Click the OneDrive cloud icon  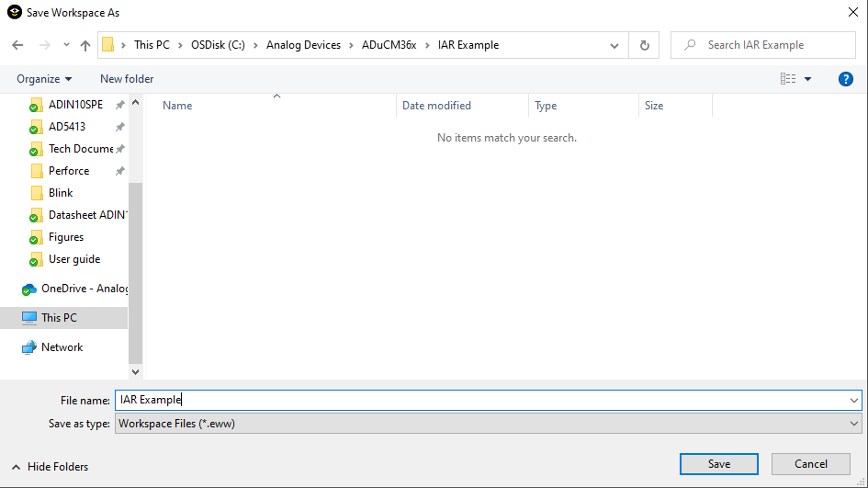point(28,289)
